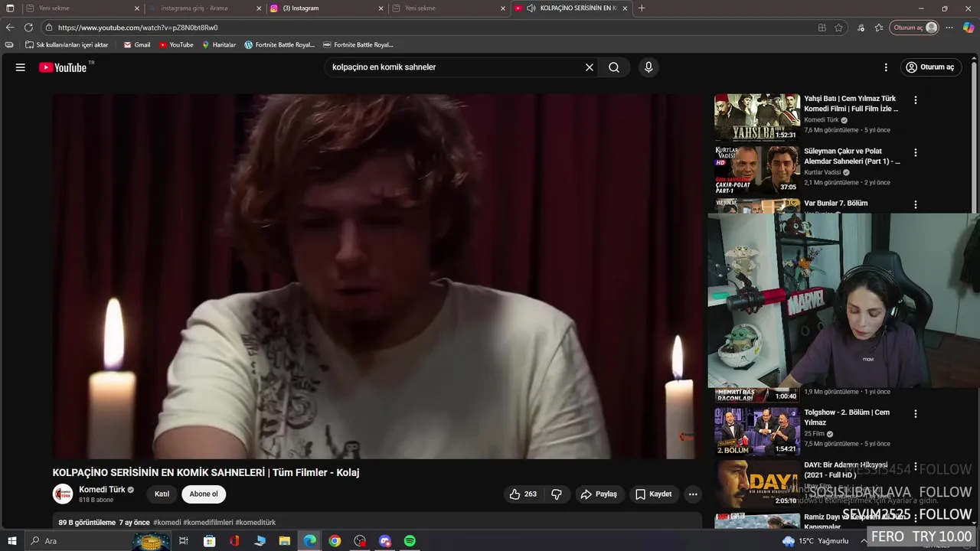Share the video with Paylaş
Viewport: 980px width, 551px height.
pyautogui.click(x=599, y=494)
